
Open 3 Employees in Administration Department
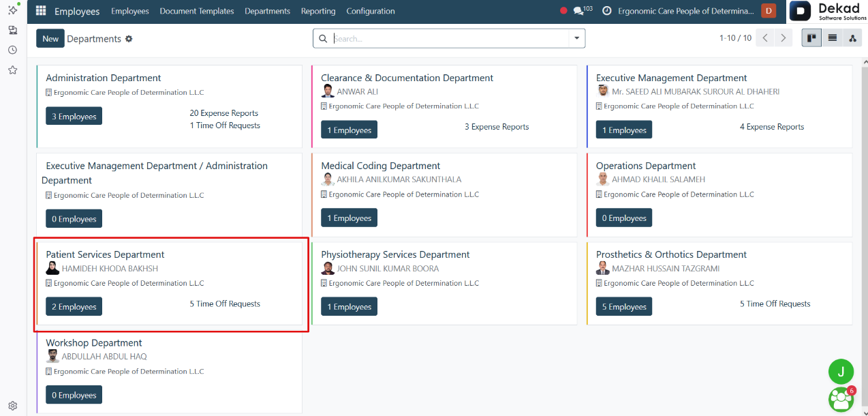click(74, 117)
